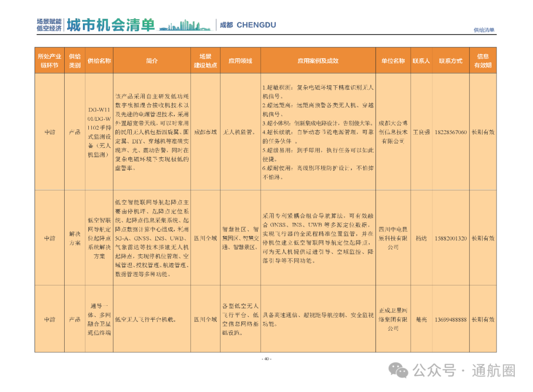Click 长期有效 in the 13699488888 row
Screen dimensions: 533x392
tap(483, 320)
